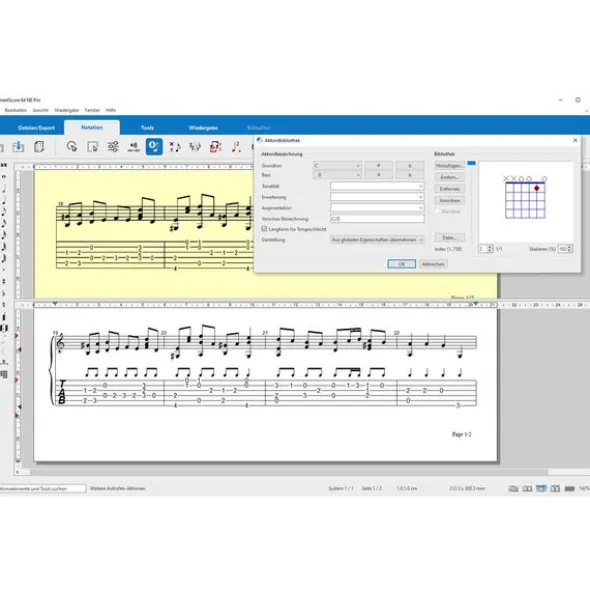Click the Skalieren percent stepper
Screen dimensions: 590x591
[565, 249]
